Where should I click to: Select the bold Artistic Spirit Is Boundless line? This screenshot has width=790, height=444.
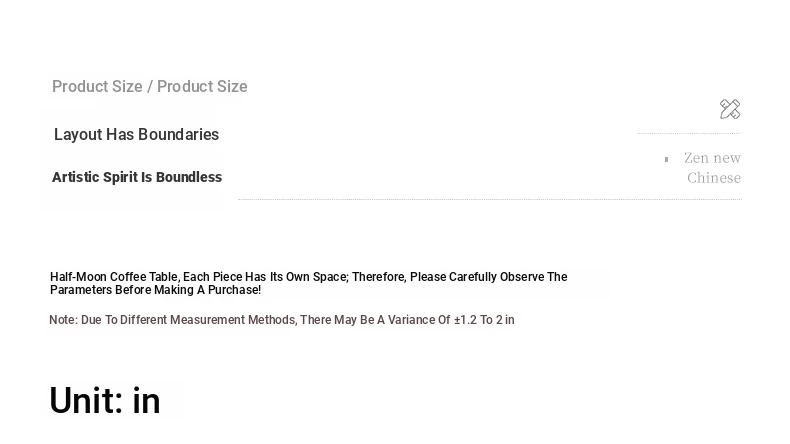click(x=137, y=177)
